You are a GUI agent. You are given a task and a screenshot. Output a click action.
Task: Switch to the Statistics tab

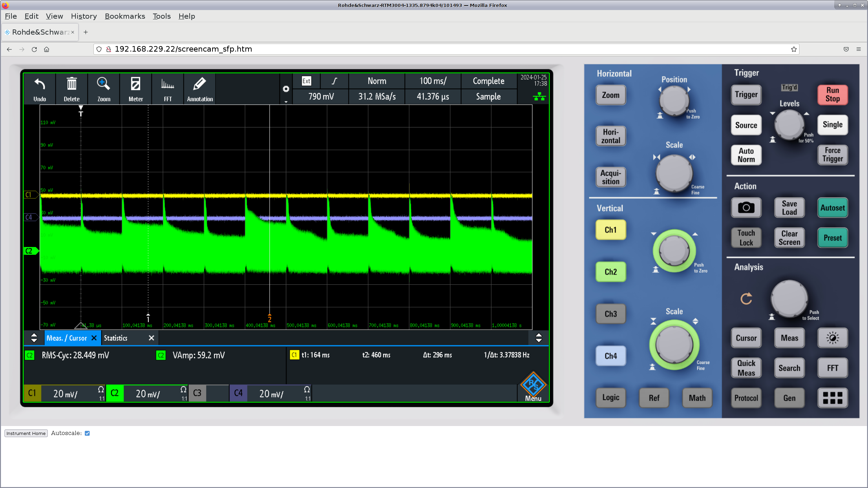[116, 338]
